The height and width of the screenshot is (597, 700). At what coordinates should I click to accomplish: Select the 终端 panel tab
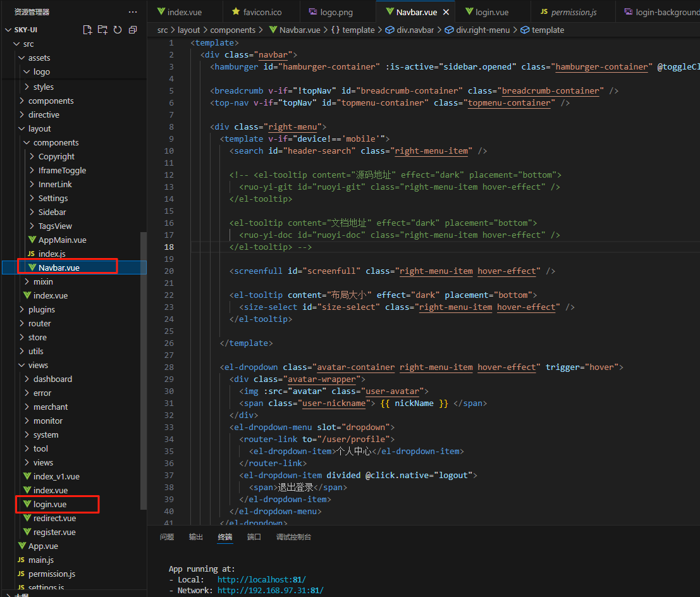click(x=225, y=537)
